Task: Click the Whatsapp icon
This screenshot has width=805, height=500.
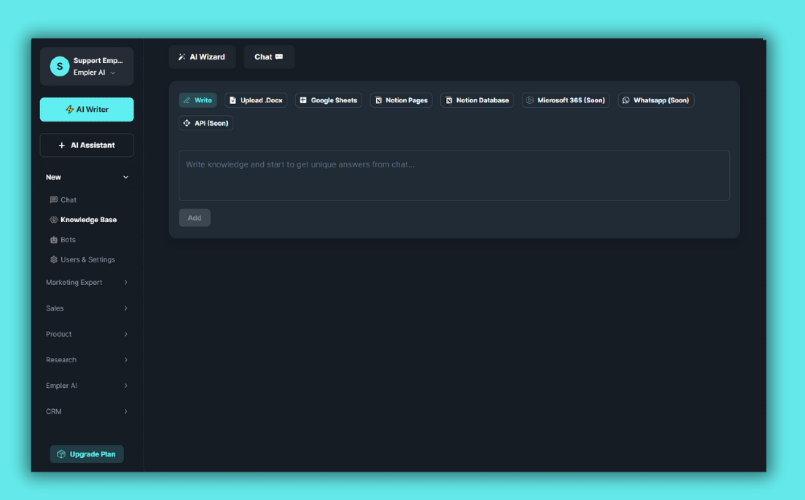Action: coord(626,100)
